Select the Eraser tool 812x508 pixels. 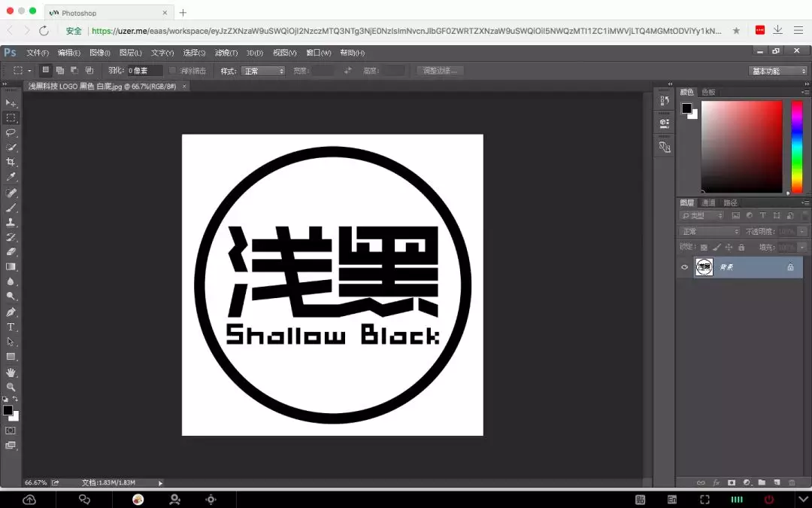coord(11,252)
